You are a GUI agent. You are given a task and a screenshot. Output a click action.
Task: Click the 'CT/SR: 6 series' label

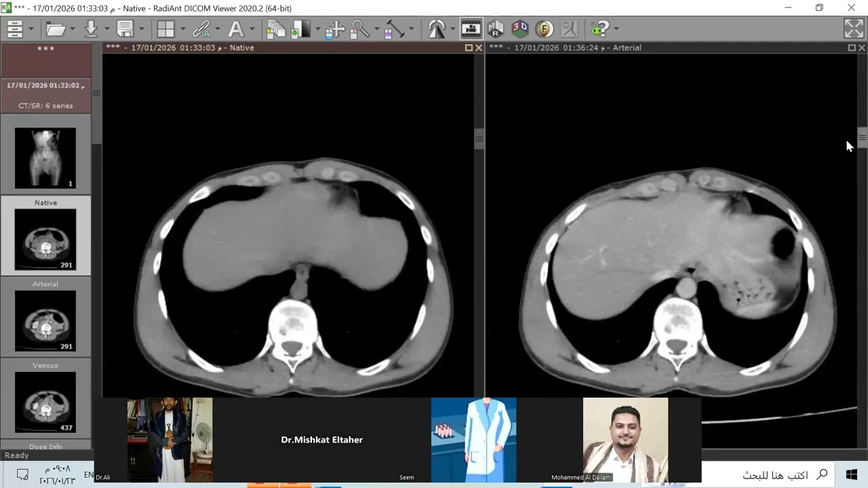[x=45, y=106]
